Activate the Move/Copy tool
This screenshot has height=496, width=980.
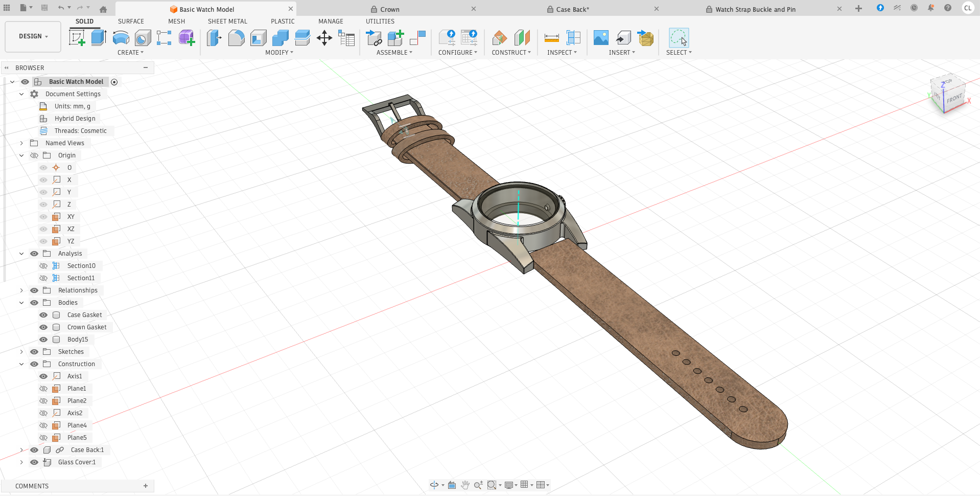pyautogui.click(x=324, y=38)
